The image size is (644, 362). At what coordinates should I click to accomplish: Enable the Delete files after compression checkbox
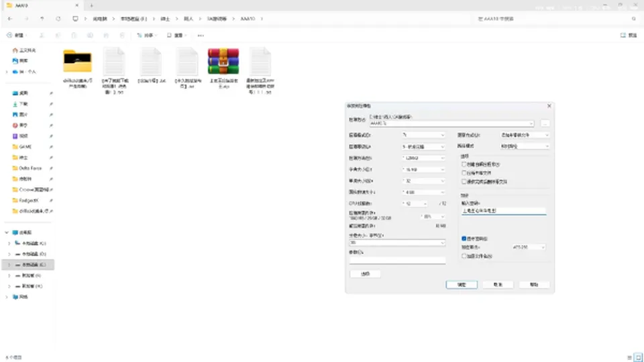[x=464, y=182]
